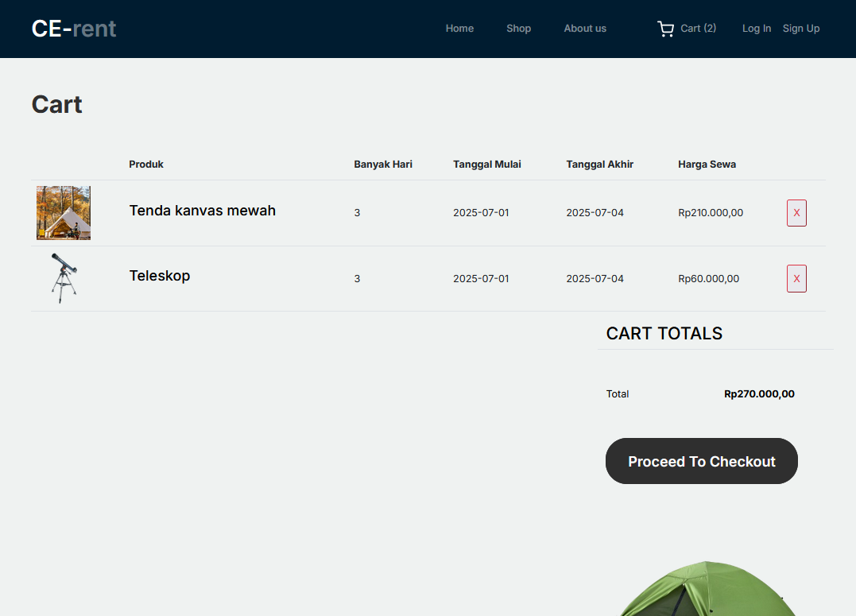Click the Tenda kanvas mewah product name
The width and height of the screenshot is (856, 616).
[202, 211]
